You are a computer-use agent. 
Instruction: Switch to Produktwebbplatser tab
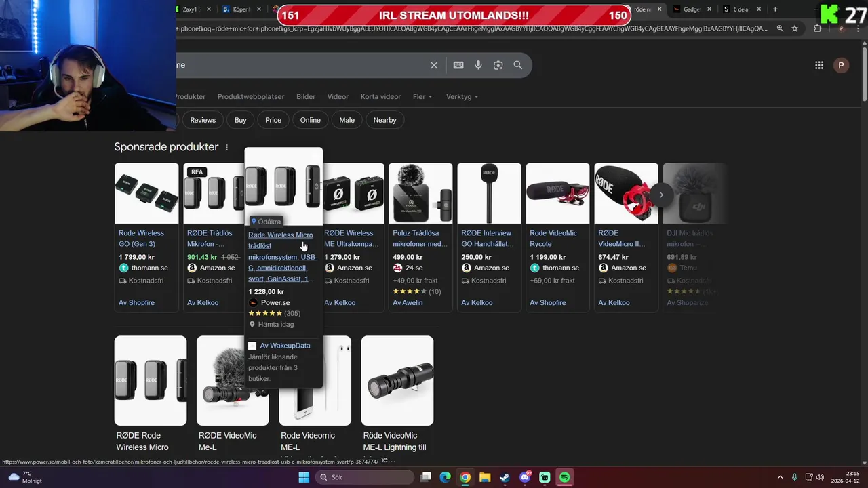[x=251, y=96]
